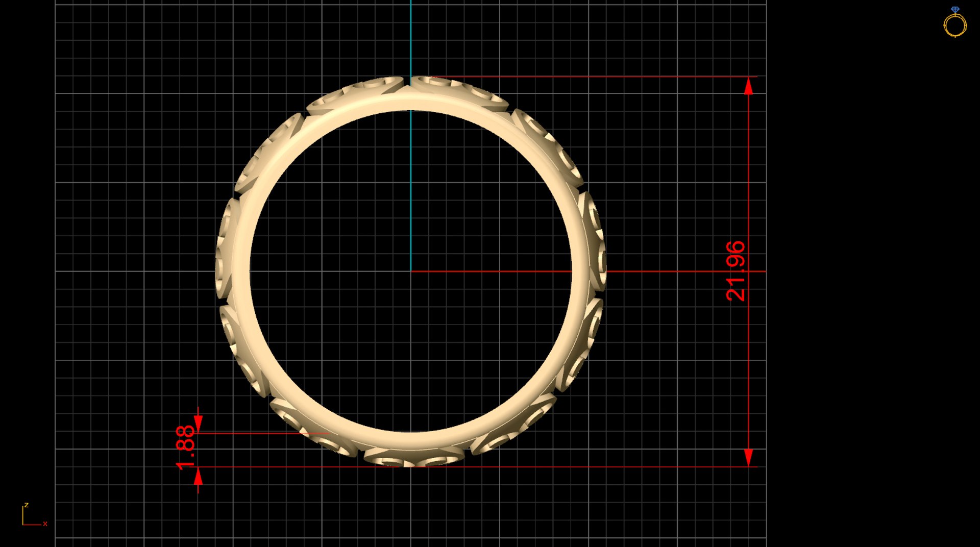
Task: Click the Z/X axis orientation indicator
Action: click(34, 514)
